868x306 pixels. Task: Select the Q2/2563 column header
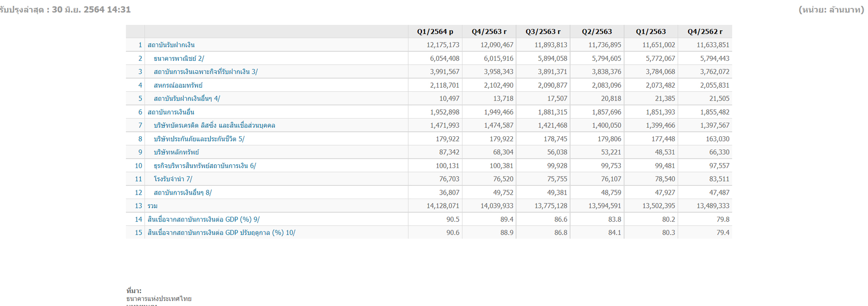point(597,32)
